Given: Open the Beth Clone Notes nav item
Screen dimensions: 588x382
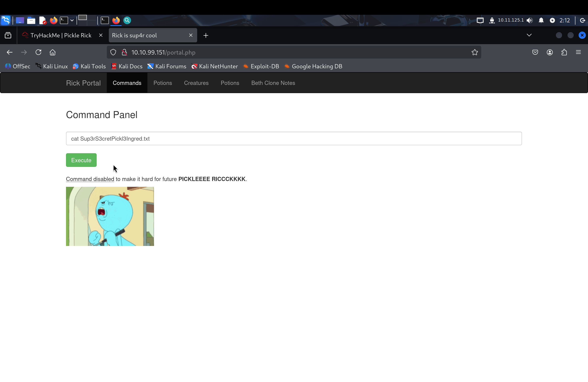Looking at the screenshot, I should [x=273, y=83].
